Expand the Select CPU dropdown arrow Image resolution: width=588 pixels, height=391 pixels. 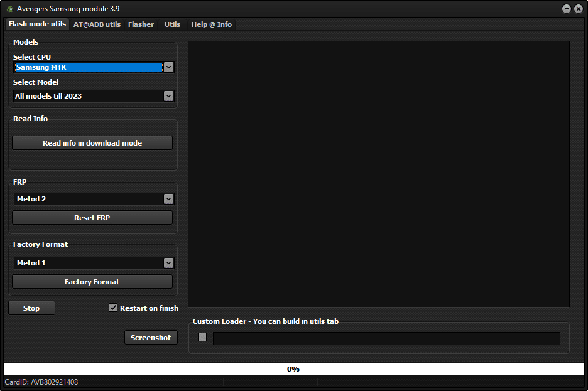coord(169,67)
